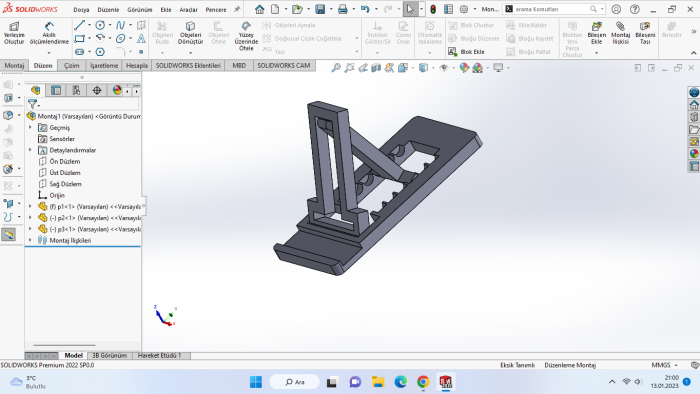Click the Windows Start button
The height and width of the screenshot is (394, 700).
[256, 382]
